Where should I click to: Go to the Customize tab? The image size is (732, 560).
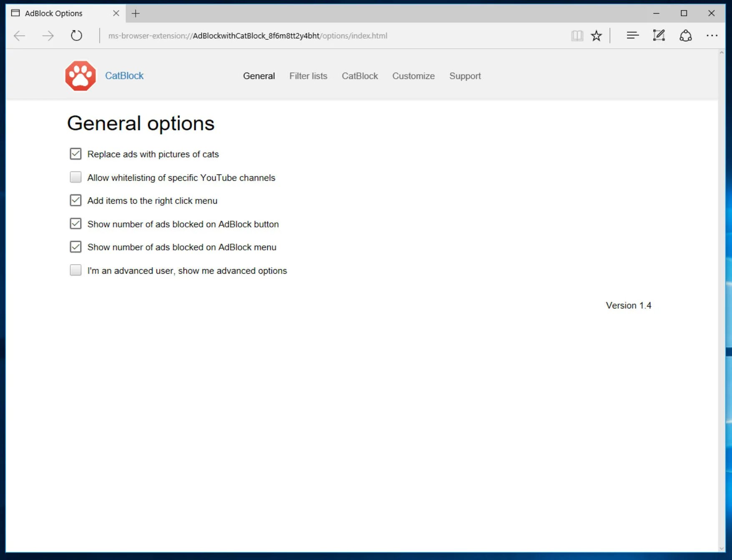coord(413,76)
